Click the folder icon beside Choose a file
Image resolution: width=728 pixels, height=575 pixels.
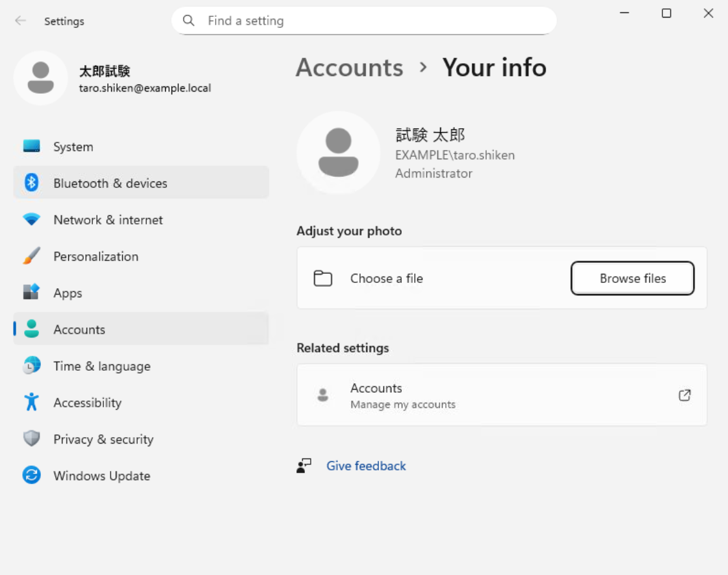tap(322, 278)
